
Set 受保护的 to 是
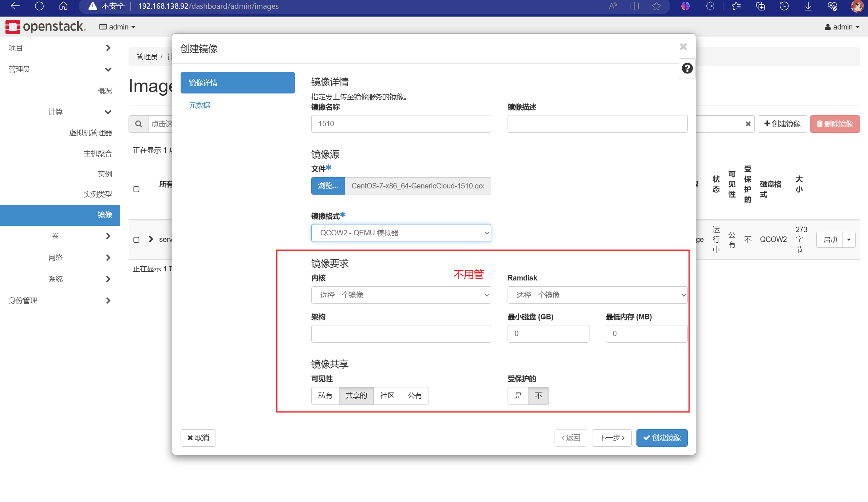coord(518,395)
